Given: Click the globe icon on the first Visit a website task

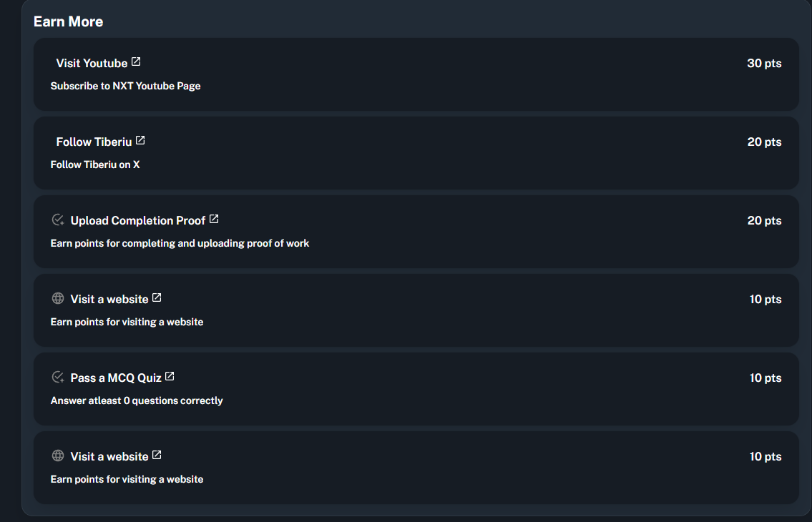Looking at the screenshot, I should pyautogui.click(x=58, y=298).
